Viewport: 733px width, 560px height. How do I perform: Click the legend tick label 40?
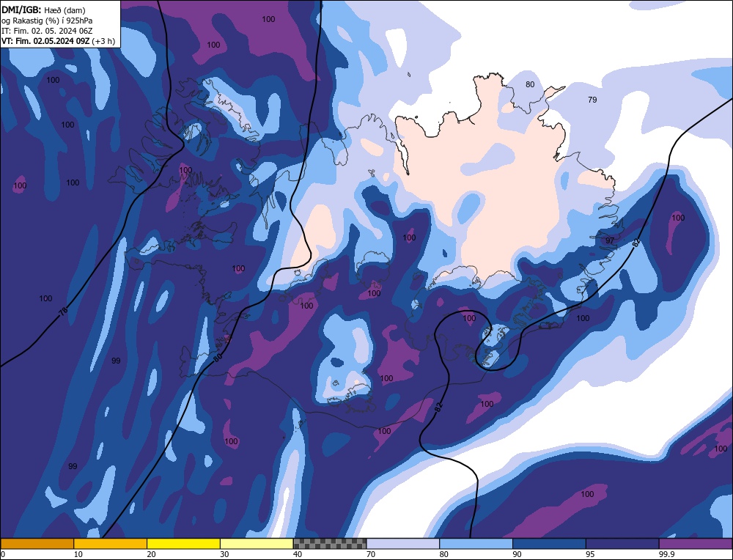tap(298, 554)
